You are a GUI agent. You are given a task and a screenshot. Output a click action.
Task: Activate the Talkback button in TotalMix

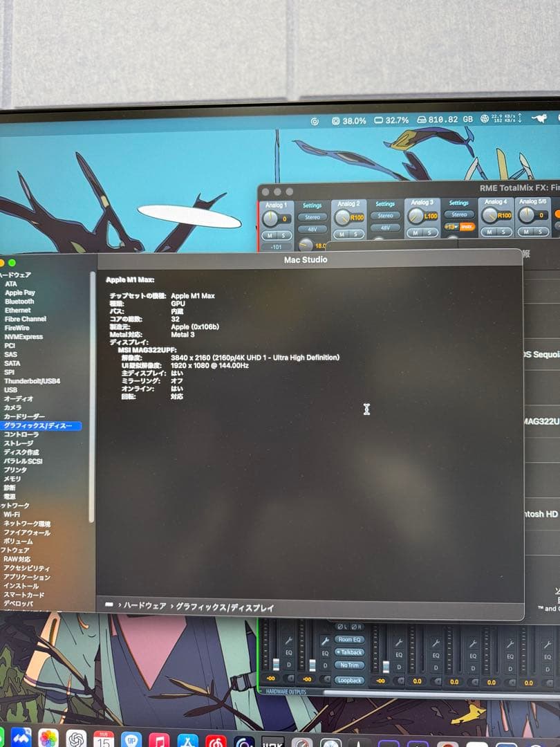click(x=350, y=652)
